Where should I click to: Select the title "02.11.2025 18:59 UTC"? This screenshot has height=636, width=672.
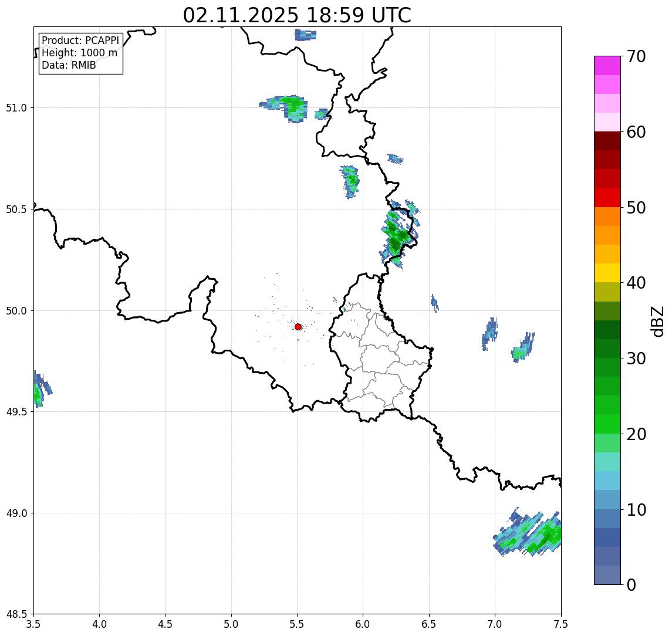[297, 15]
